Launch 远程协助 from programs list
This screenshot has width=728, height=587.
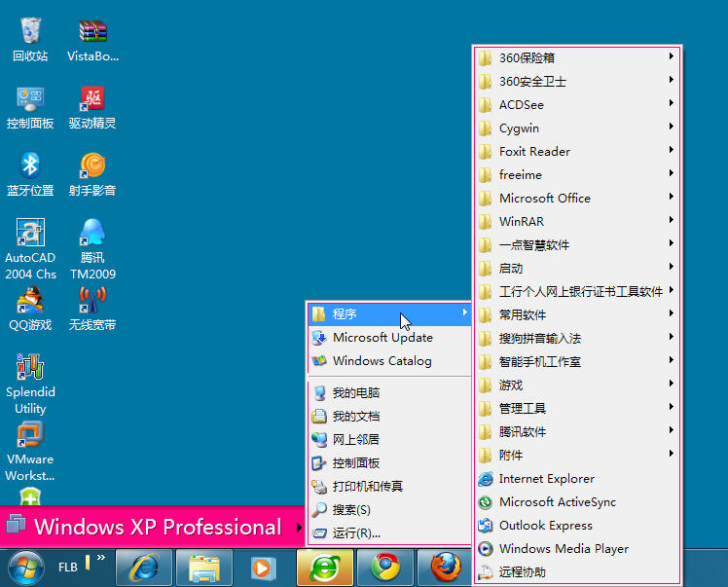tap(577, 572)
